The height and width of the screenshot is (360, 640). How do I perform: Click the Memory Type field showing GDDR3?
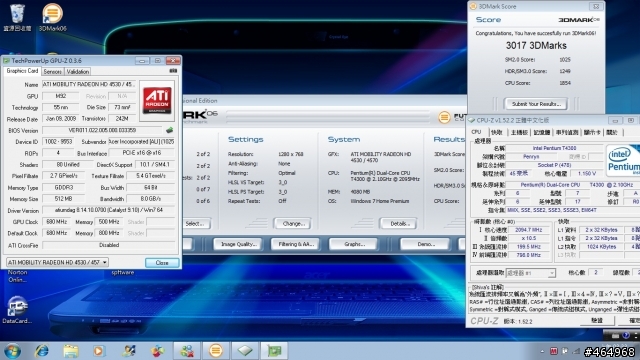pos(63,188)
